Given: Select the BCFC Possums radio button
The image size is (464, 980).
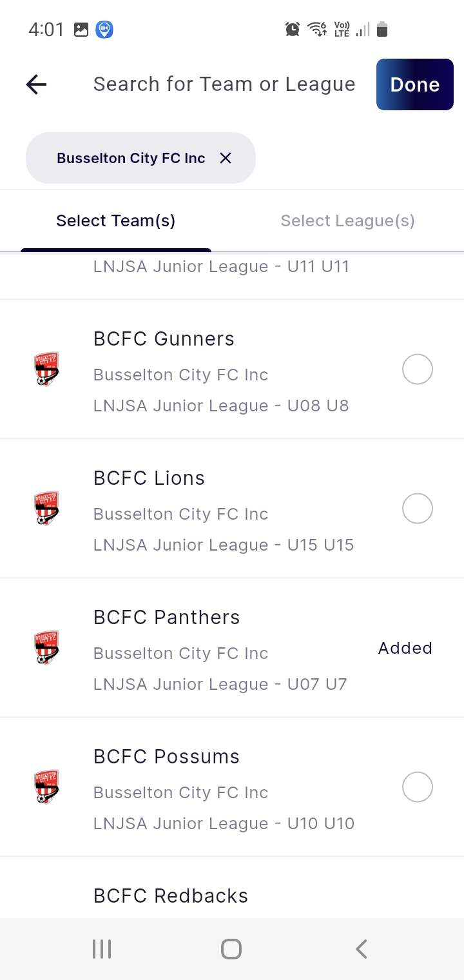Looking at the screenshot, I should point(417,787).
